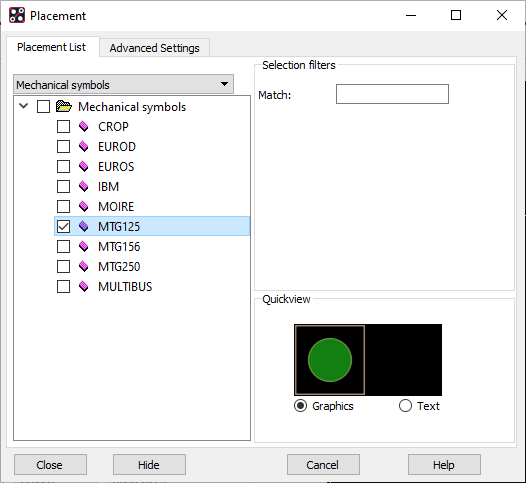Check the MTG250 symbol checkbox

tap(63, 267)
